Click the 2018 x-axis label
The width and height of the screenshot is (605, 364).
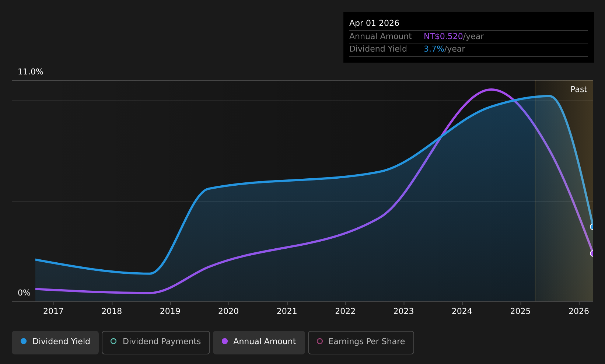pos(112,311)
